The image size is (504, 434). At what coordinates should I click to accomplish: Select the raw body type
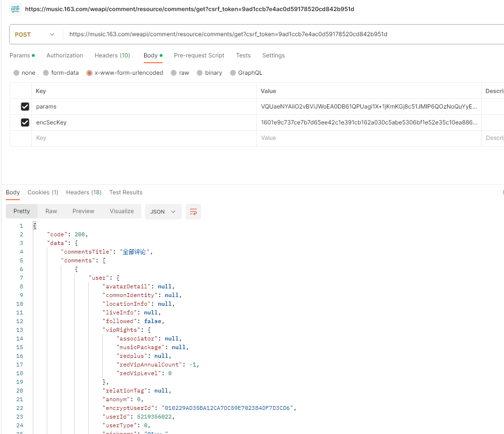point(180,73)
